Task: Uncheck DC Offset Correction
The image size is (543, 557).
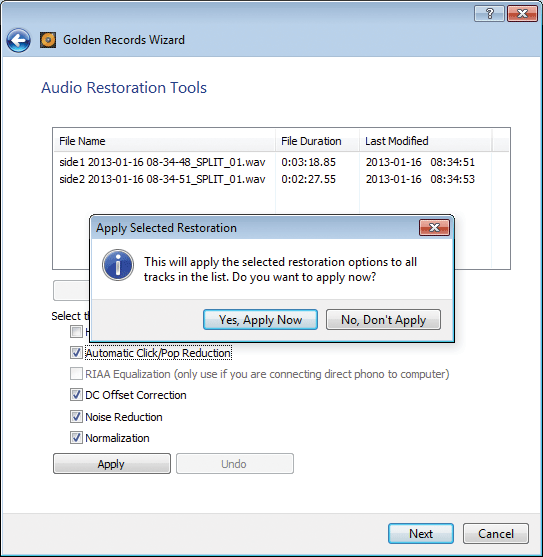Action: click(x=76, y=395)
